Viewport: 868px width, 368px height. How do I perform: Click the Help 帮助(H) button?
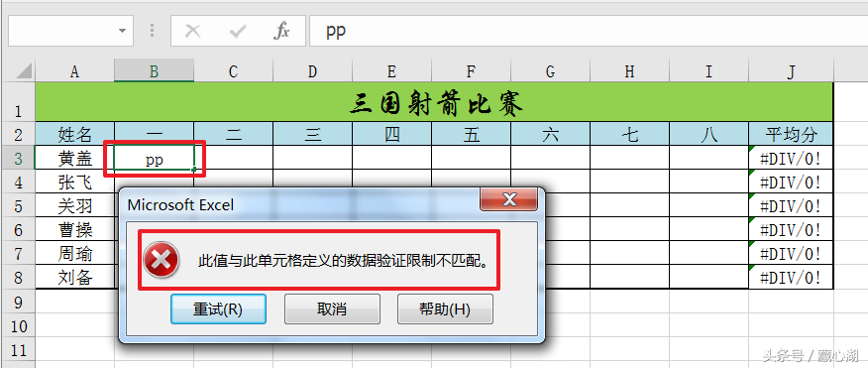pyautogui.click(x=445, y=309)
